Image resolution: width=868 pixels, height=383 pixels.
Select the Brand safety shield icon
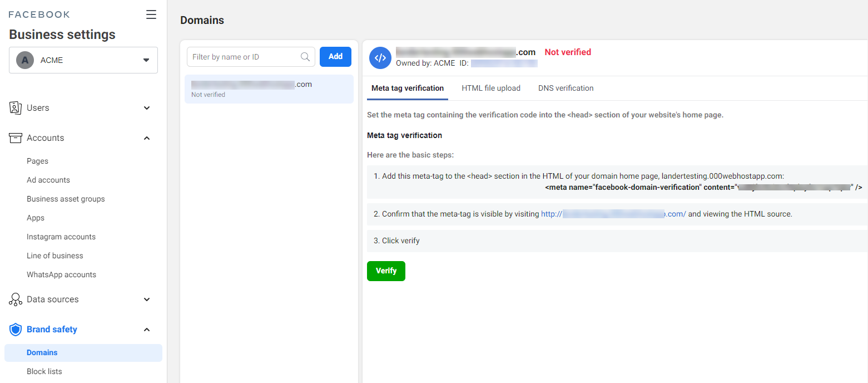[x=15, y=329]
